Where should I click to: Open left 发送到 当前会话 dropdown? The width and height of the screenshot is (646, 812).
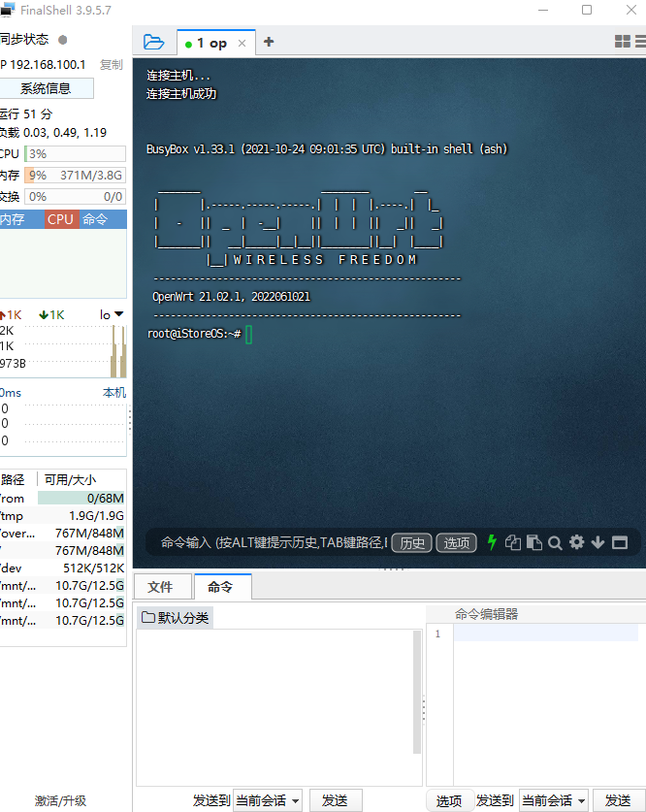click(x=267, y=800)
